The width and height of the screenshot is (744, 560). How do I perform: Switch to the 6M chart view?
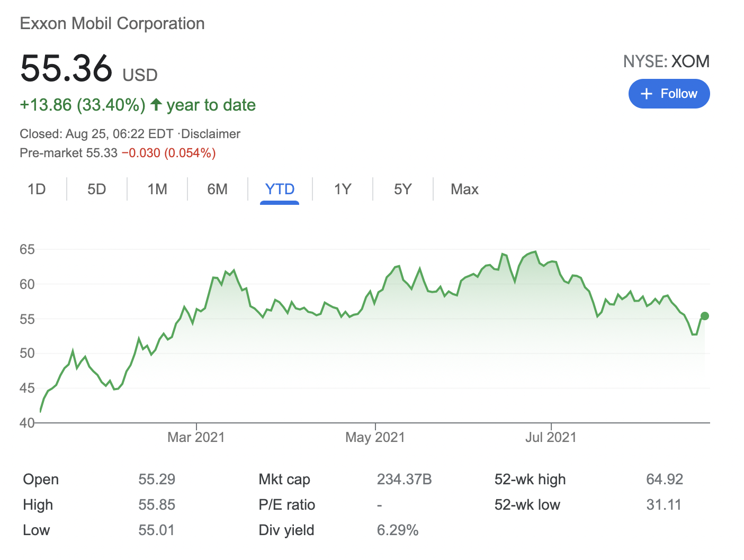218,189
